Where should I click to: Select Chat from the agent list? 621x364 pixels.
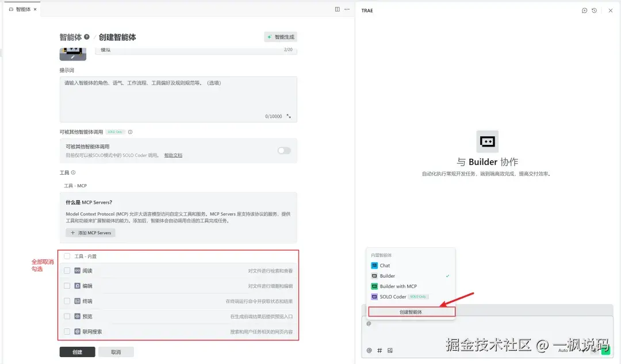click(411, 265)
